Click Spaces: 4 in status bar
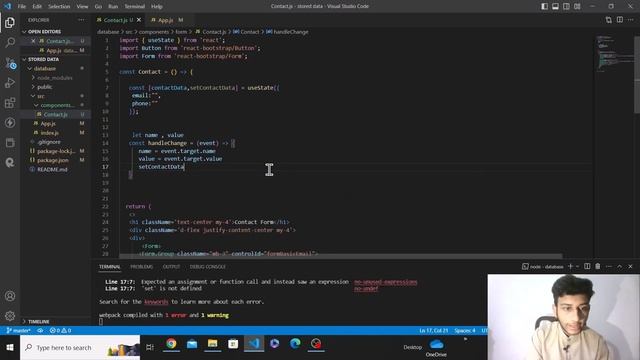Viewport: 640px width, 360px height. [465, 330]
